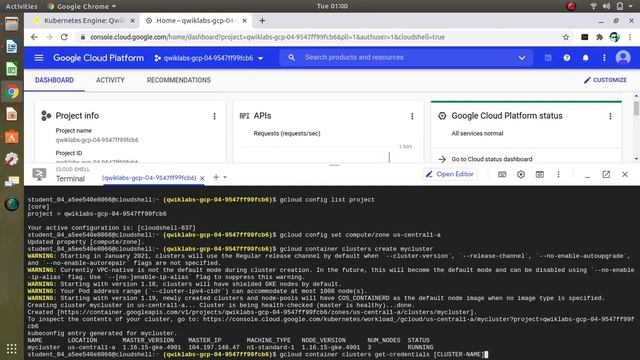Open the Google Cloud navigation hamburger menu
This screenshot has height=360, width=640.
pos(39,58)
